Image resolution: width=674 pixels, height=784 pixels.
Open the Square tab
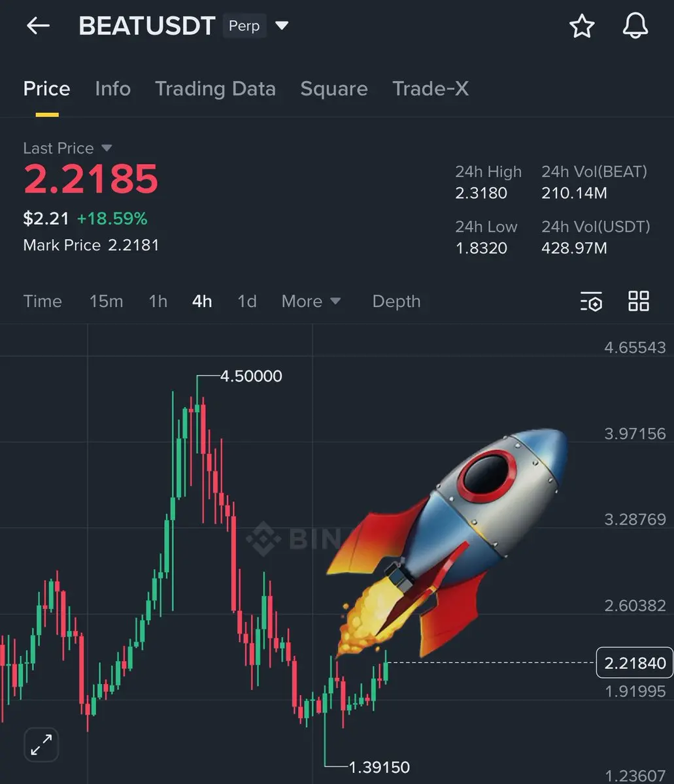[x=334, y=89]
